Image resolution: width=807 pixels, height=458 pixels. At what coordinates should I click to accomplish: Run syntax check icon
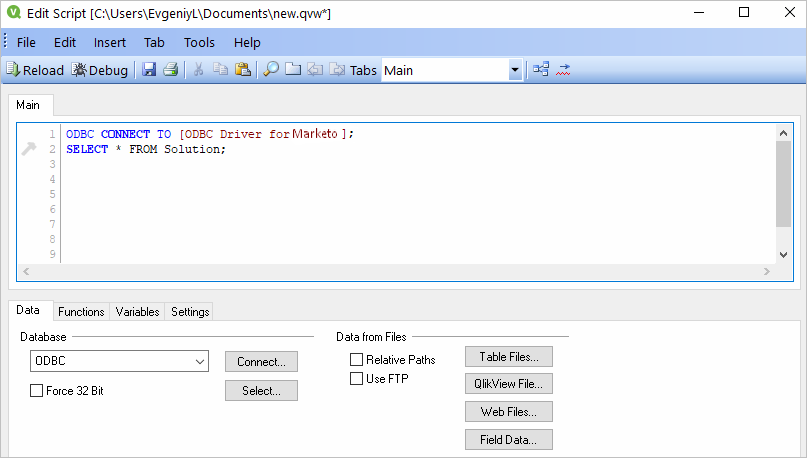coord(563,69)
